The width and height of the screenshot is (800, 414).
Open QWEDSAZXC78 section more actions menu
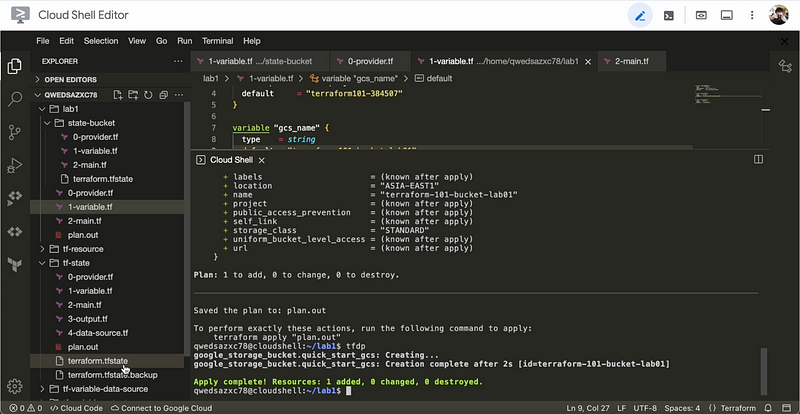tap(179, 95)
